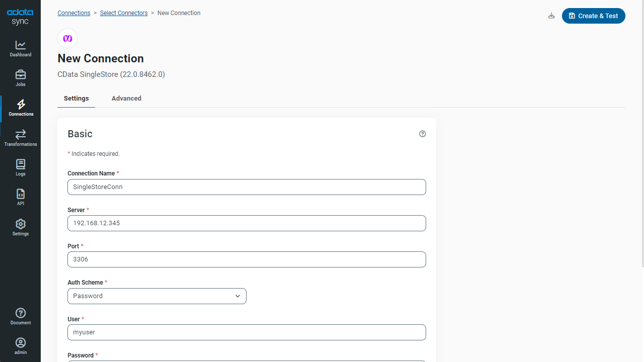644x362 pixels.
Task: Open the Auth Scheme dropdown
Action: pos(157,296)
